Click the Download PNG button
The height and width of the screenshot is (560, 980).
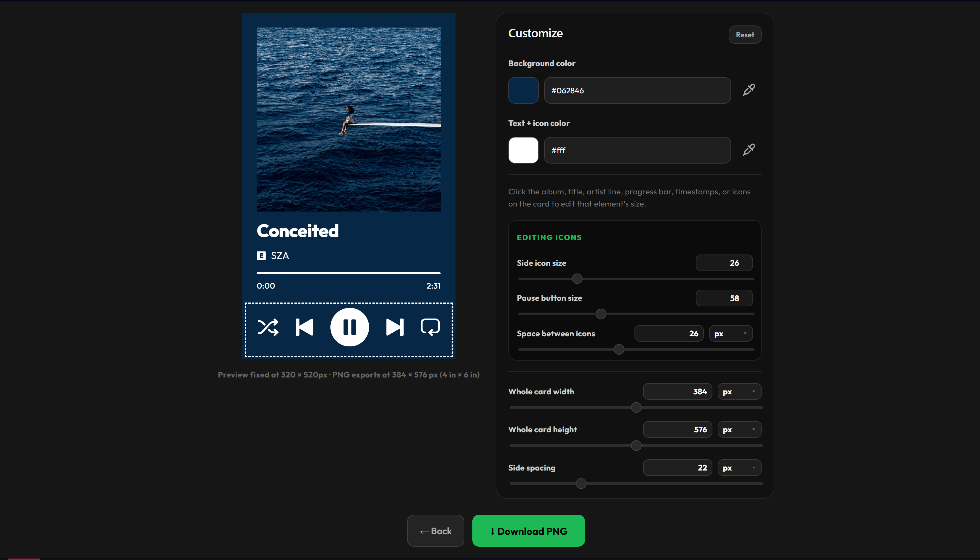[528, 531]
